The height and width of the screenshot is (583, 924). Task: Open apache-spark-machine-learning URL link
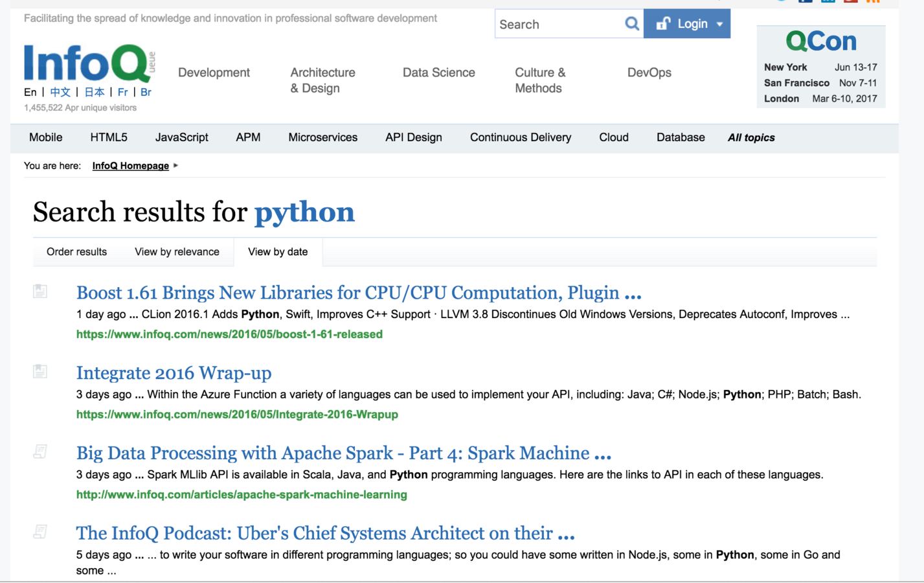point(242,495)
